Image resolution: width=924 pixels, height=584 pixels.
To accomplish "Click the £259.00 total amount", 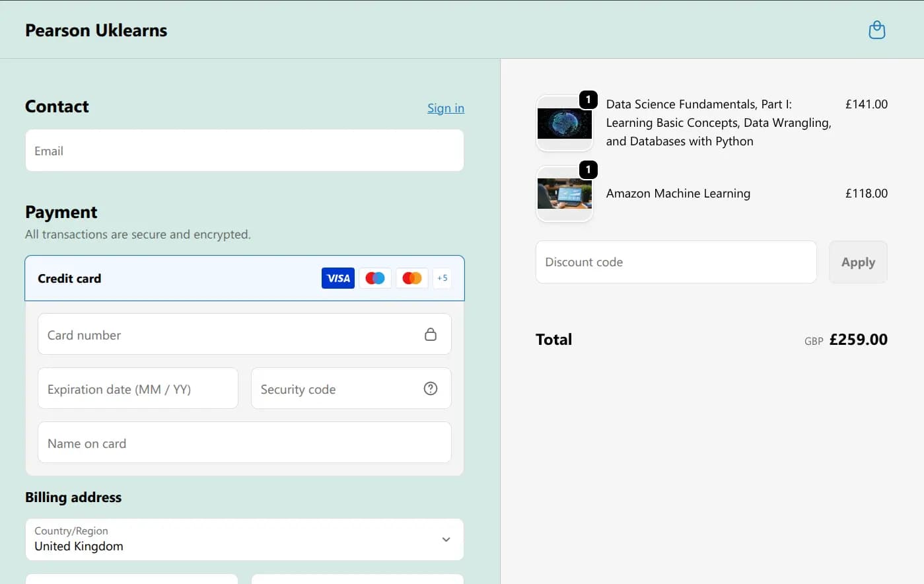I will 859,340.
